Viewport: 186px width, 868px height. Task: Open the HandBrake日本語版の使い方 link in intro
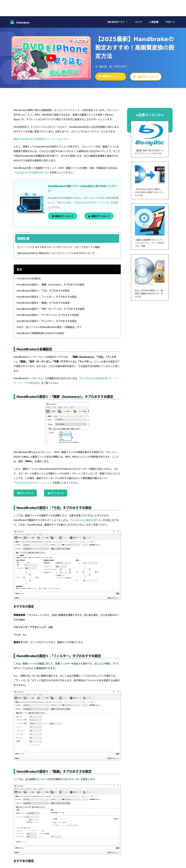pos(32,173)
